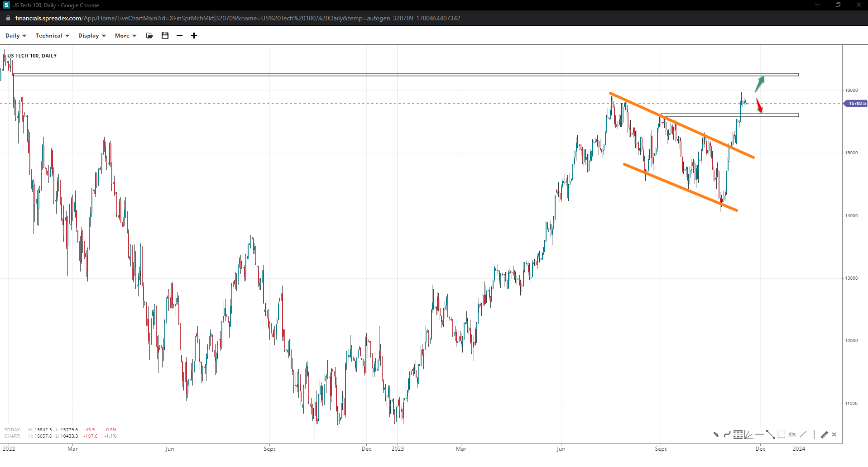Open the Display options dropdown
The width and height of the screenshot is (868, 467).
click(x=91, y=36)
